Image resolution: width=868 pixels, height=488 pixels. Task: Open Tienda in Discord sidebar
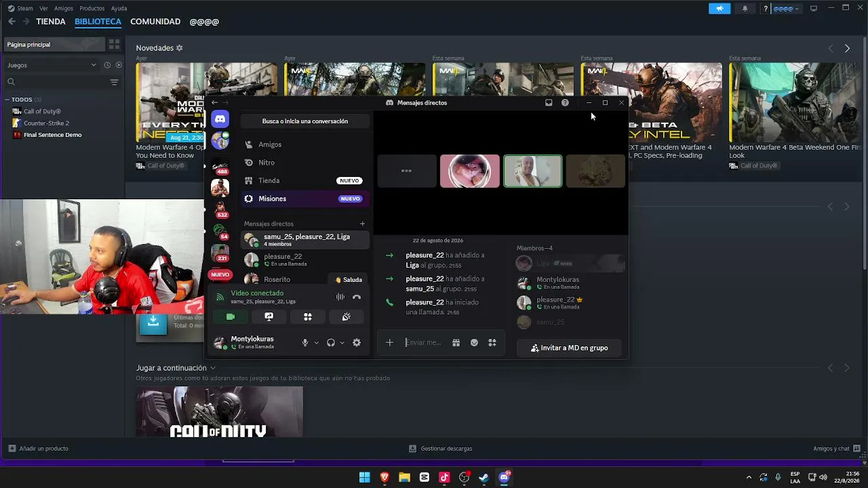pos(304,181)
